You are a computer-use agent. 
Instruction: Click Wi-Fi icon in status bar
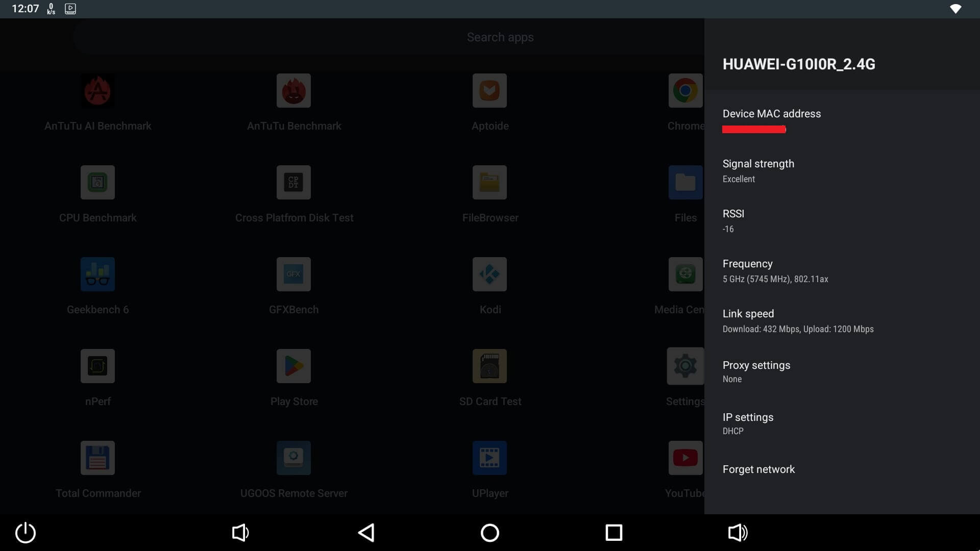tap(955, 9)
